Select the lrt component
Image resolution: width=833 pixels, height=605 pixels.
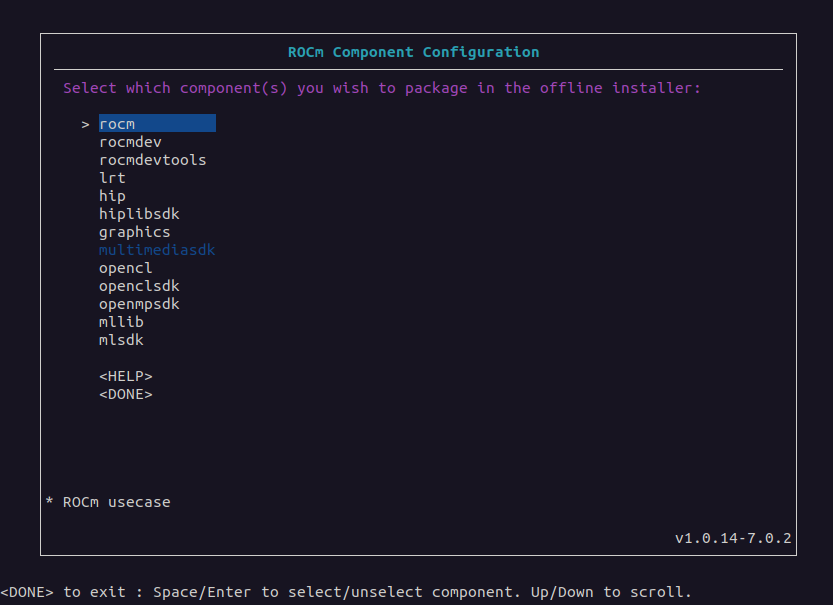click(x=112, y=178)
